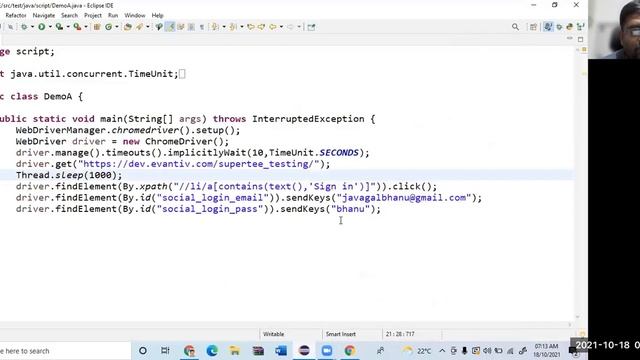This screenshot has height=360, width=640.
Task: Open the dropdown beside Previous Annotation icon
Action: (242, 27)
